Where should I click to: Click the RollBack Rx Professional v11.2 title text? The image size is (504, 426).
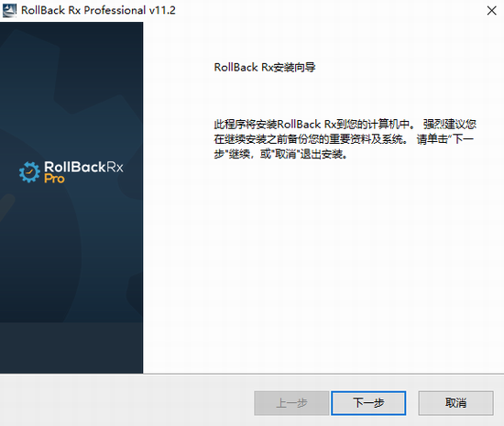98,10
